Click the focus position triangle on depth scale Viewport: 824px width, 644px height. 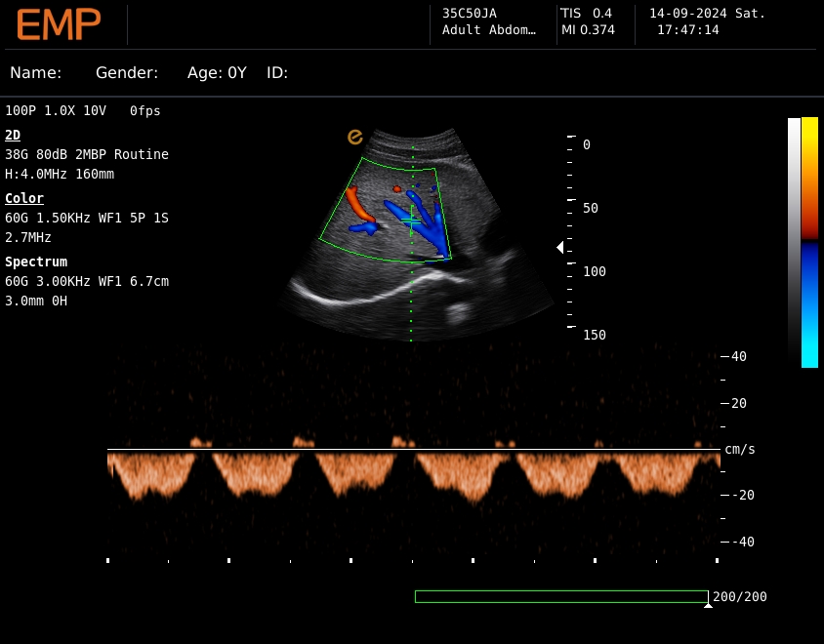(x=559, y=248)
